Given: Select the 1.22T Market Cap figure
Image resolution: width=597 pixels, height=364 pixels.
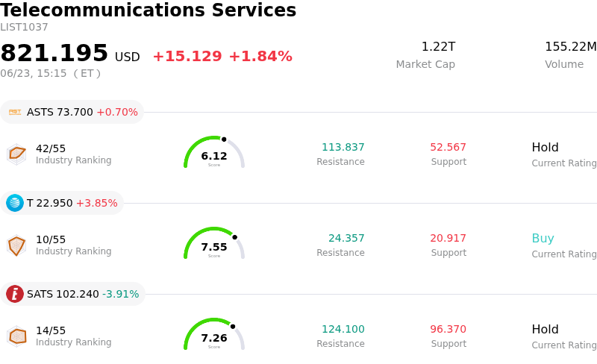Looking at the screenshot, I should [x=438, y=46].
